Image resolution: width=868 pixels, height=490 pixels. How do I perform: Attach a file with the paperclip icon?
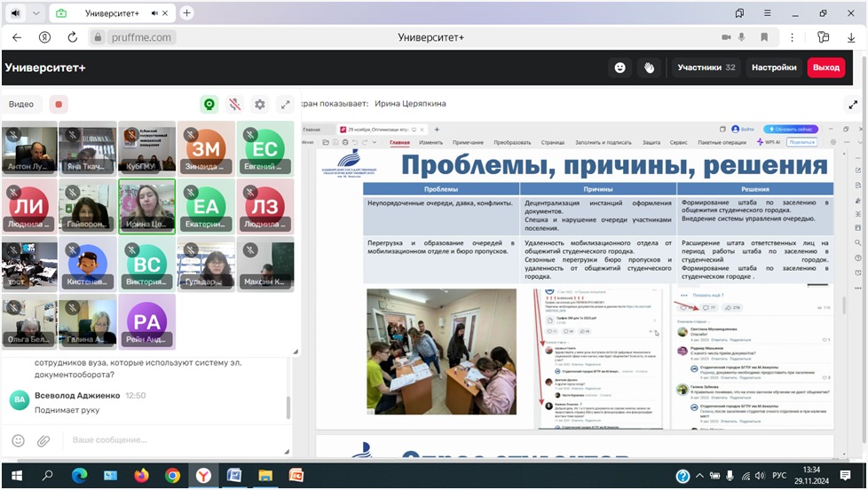[43, 440]
